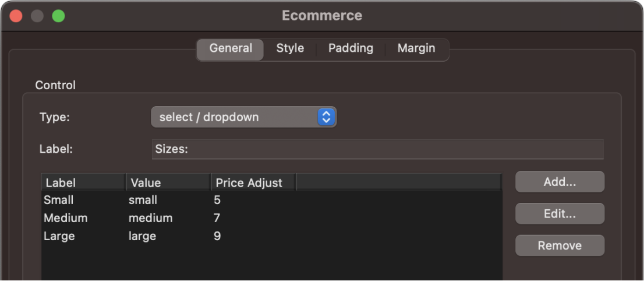Click the Value column header
The height and width of the screenshot is (281, 644).
pyautogui.click(x=168, y=182)
